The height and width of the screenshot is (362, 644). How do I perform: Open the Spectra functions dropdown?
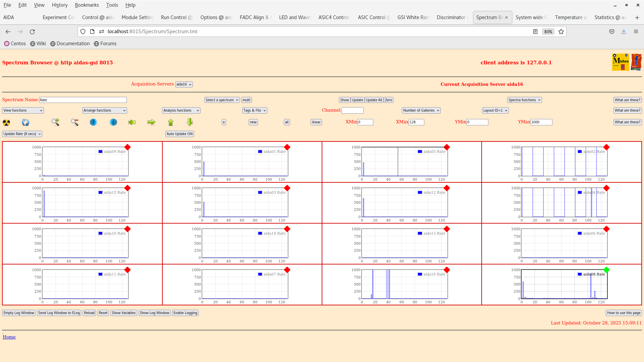coord(524,100)
